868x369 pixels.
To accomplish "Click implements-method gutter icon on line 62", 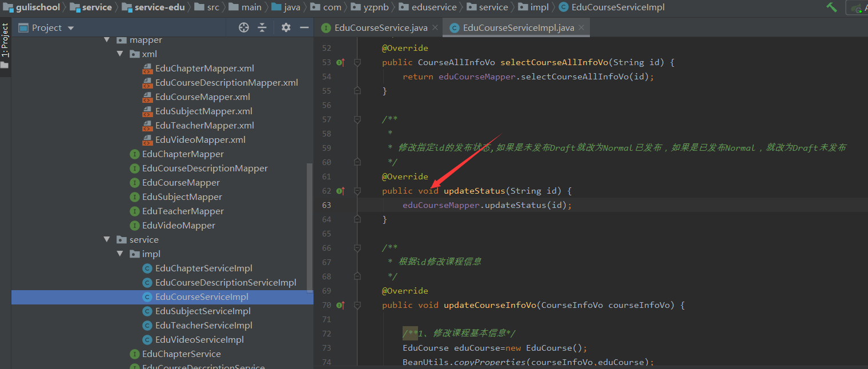I will [340, 191].
